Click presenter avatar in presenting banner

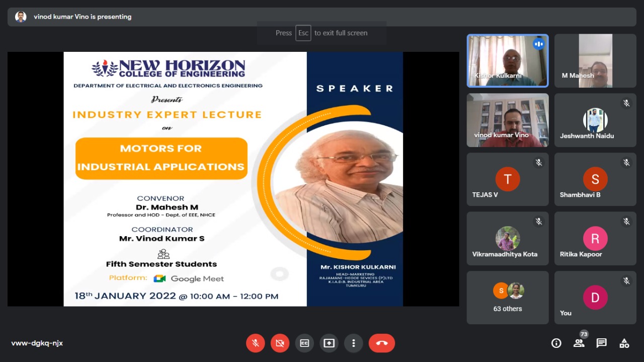[x=21, y=17]
